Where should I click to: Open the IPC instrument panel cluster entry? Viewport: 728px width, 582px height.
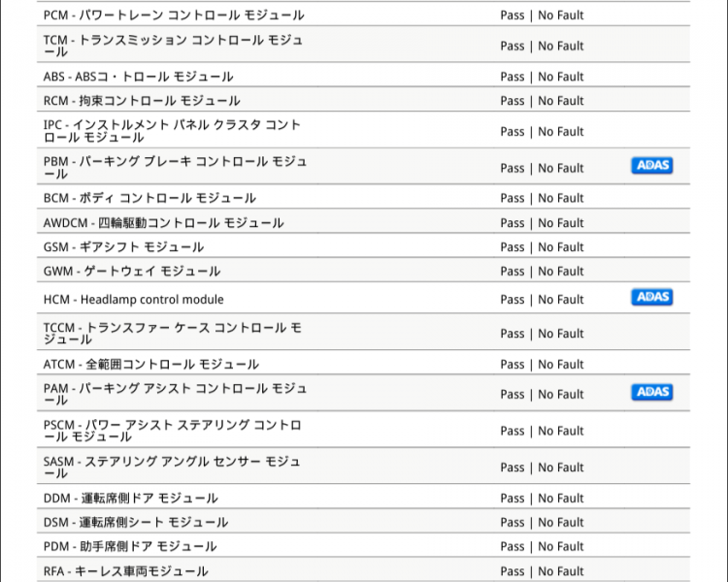(x=364, y=130)
